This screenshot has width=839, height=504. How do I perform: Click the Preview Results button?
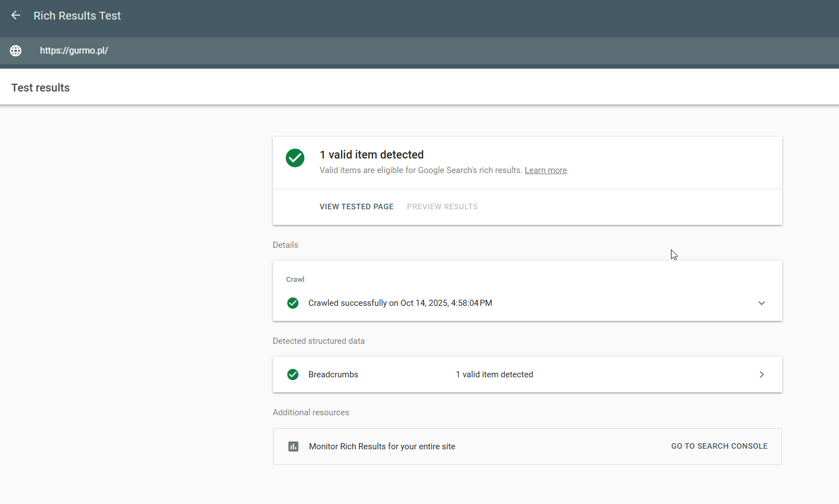[x=442, y=207]
